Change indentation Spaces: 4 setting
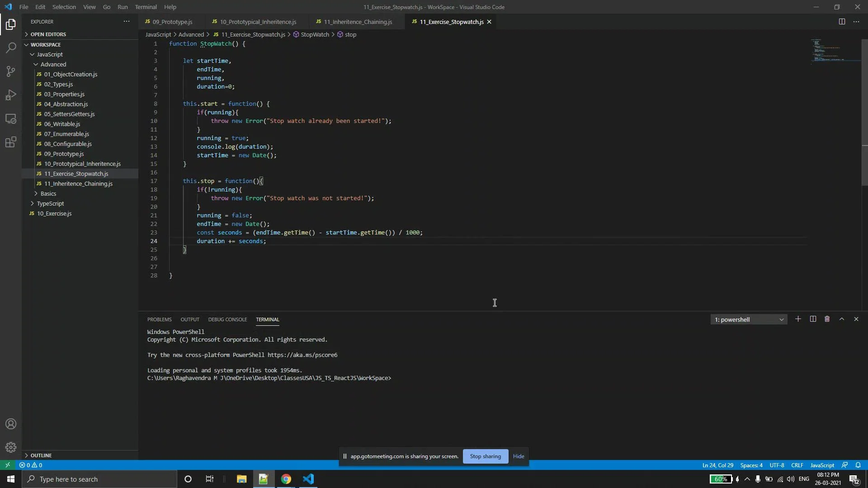This screenshot has height=488, width=868. click(751, 465)
